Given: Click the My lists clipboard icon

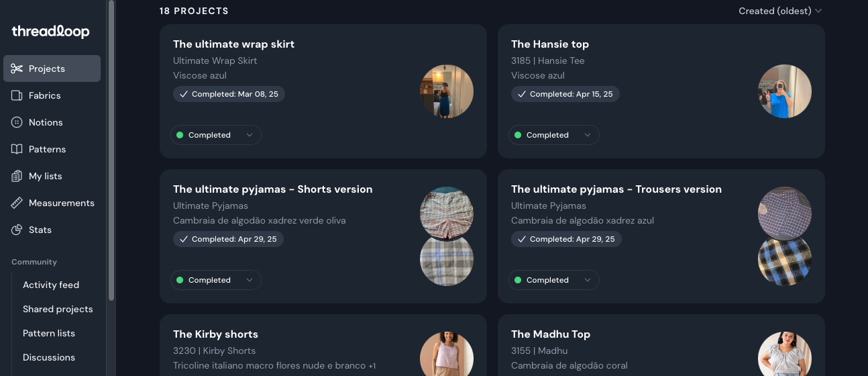Looking at the screenshot, I should click(x=17, y=176).
